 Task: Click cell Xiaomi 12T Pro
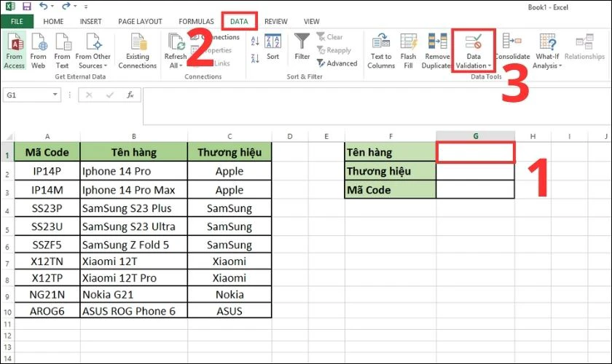134,278
